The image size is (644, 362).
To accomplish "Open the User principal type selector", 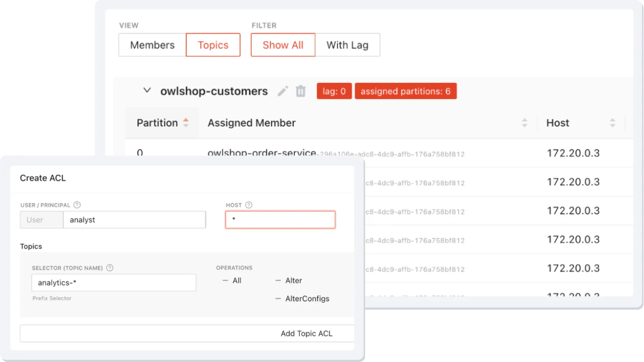I will tap(41, 220).
